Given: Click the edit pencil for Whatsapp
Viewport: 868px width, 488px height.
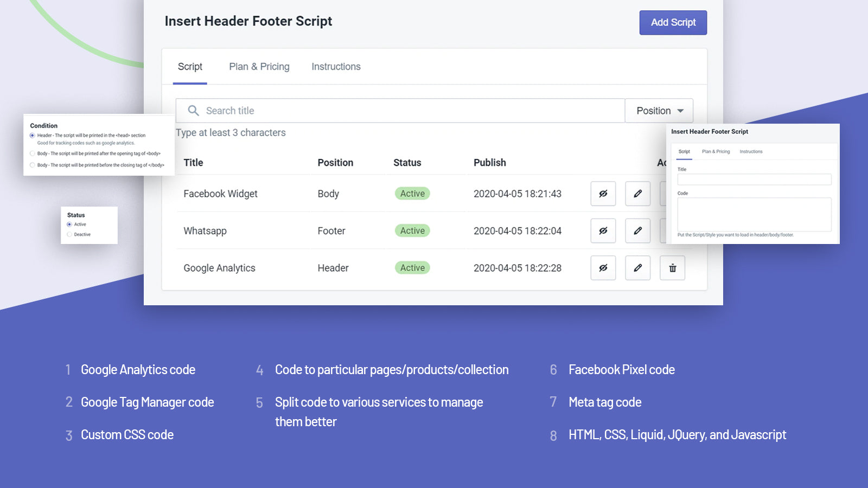Looking at the screenshot, I should click(x=637, y=231).
